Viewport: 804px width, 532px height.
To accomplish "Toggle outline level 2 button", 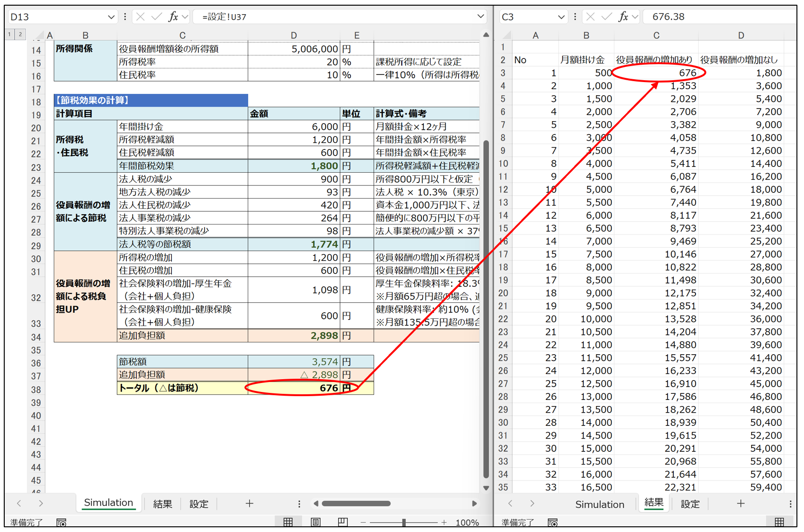I will click(x=20, y=34).
